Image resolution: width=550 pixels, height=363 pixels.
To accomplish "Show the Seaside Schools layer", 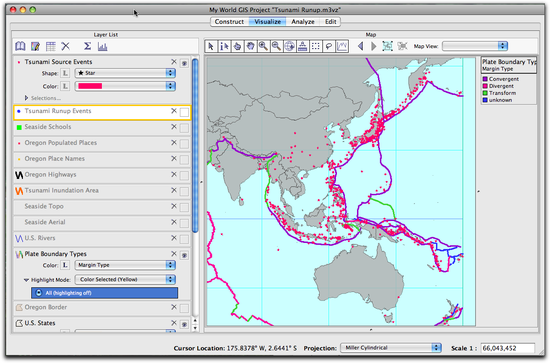I will 184,128.
